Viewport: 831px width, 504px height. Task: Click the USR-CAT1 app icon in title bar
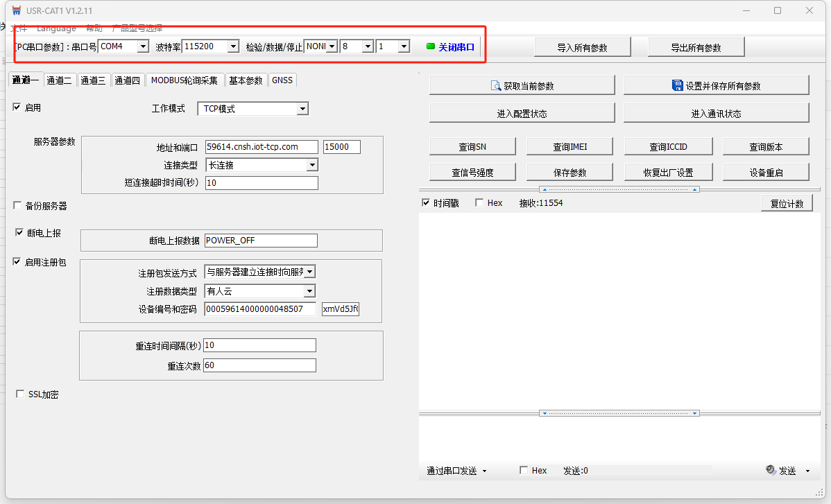point(17,10)
